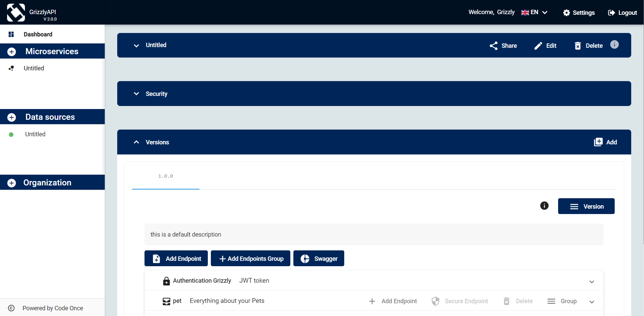This screenshot has width=644, height=316.
Task: Click the Group lines icon in pet row
Action: click(x=551, y=301)
